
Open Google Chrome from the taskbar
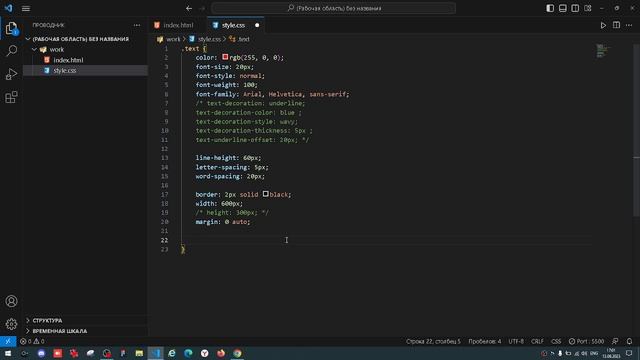point(237,353)
